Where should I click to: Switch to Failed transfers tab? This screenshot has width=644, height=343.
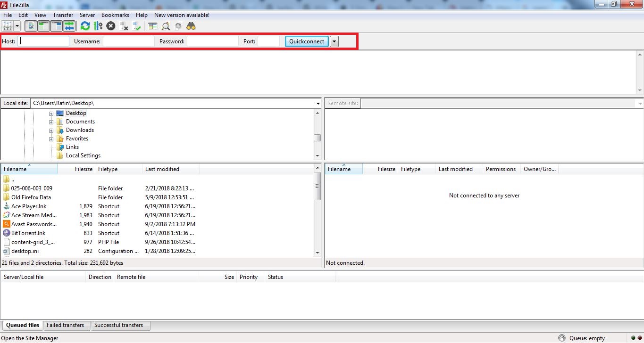pyautogui.click(x=66, y=325)
